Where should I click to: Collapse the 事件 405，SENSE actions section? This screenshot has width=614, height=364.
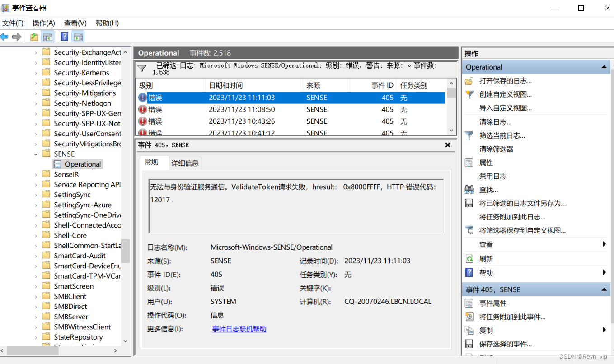(604, 289)
